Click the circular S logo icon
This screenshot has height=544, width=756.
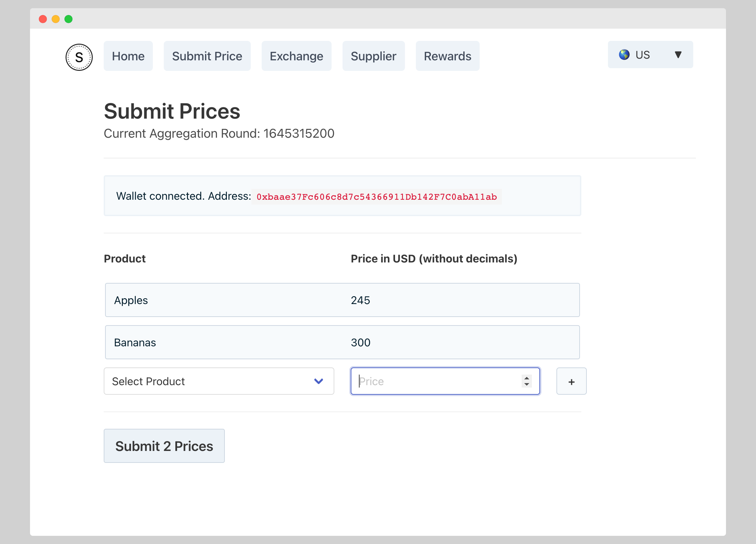79,57
